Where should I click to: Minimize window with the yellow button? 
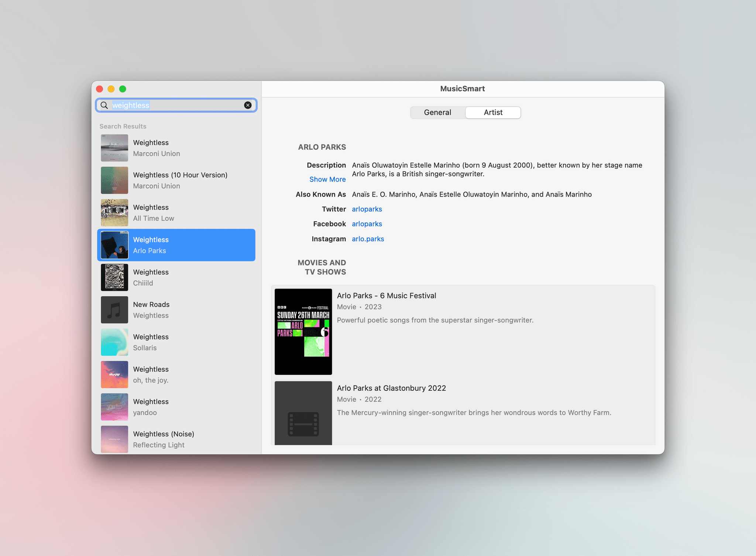coord(111,89)
